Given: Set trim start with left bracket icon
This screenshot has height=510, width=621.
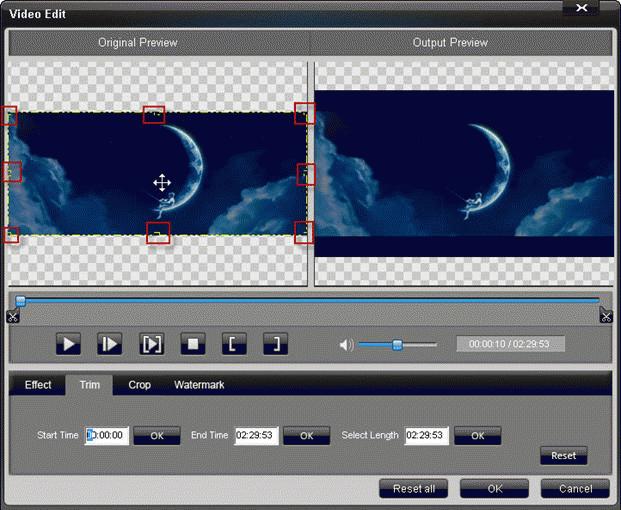Looking at the screenshot, I should [x=233, y=344].
